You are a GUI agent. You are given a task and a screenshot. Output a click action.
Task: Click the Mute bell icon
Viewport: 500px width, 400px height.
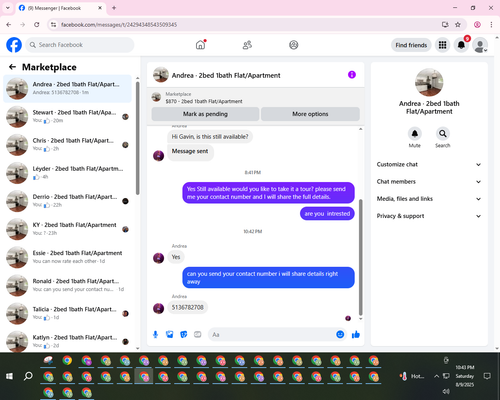(414, 134)
